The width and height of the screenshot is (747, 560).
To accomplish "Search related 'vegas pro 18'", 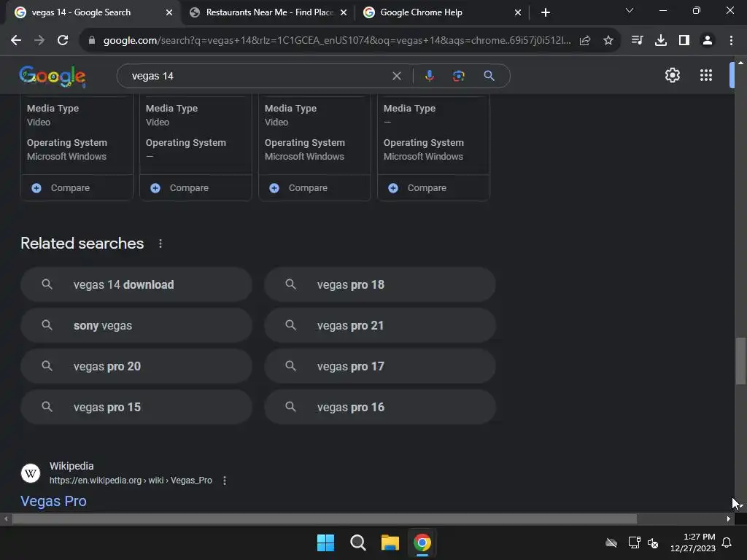I will coord(380,285).
